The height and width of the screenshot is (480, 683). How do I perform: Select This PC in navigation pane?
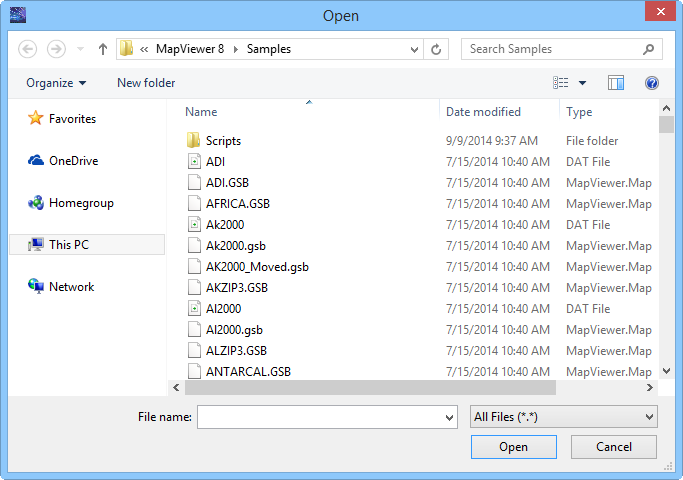87,244
